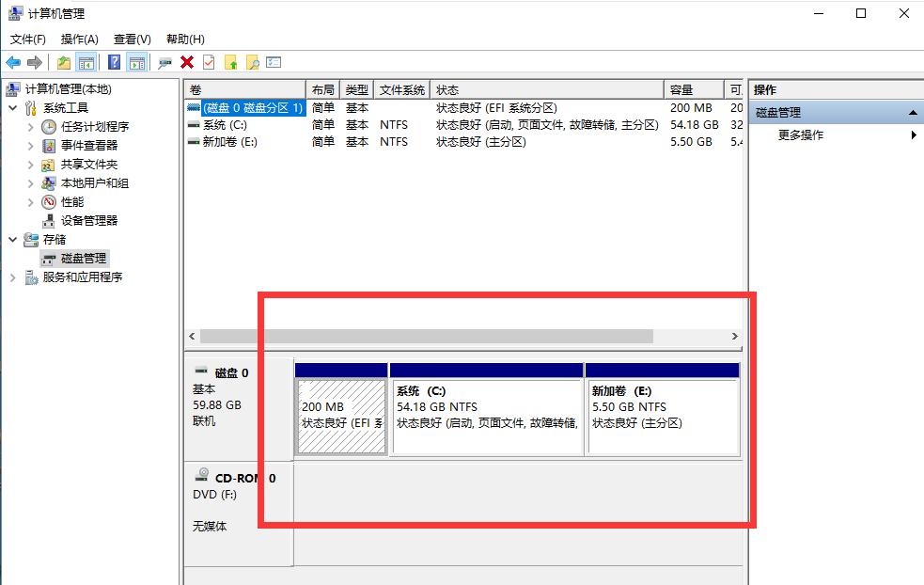Click the folder with magnifier search icon
This screenshot has width=924, height=585.
(x=252, y=62)
